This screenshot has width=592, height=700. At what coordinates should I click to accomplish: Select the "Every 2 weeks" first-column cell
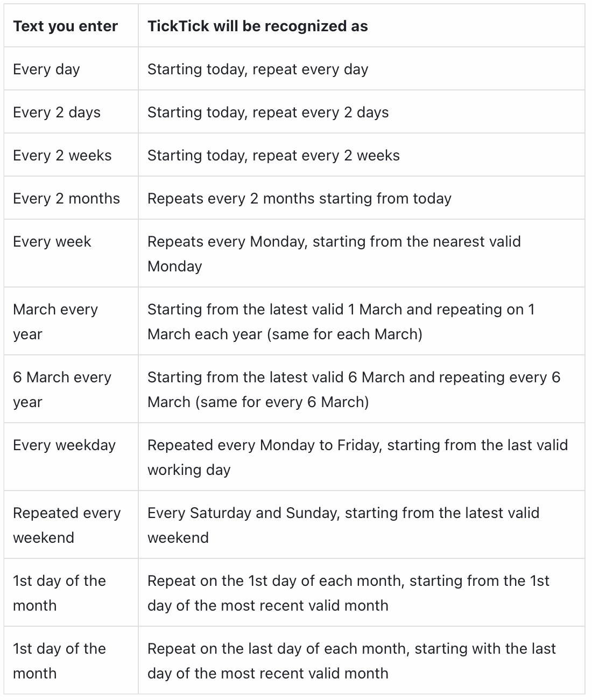pos(62,156)
